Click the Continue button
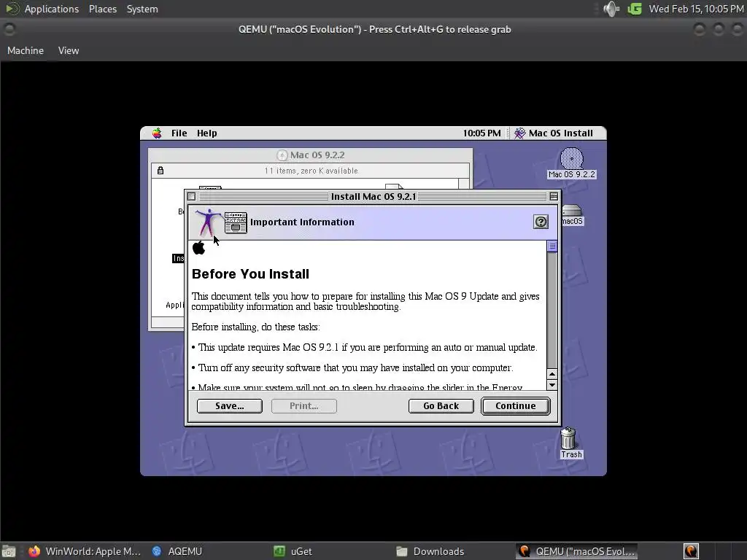 pos(516,406)
